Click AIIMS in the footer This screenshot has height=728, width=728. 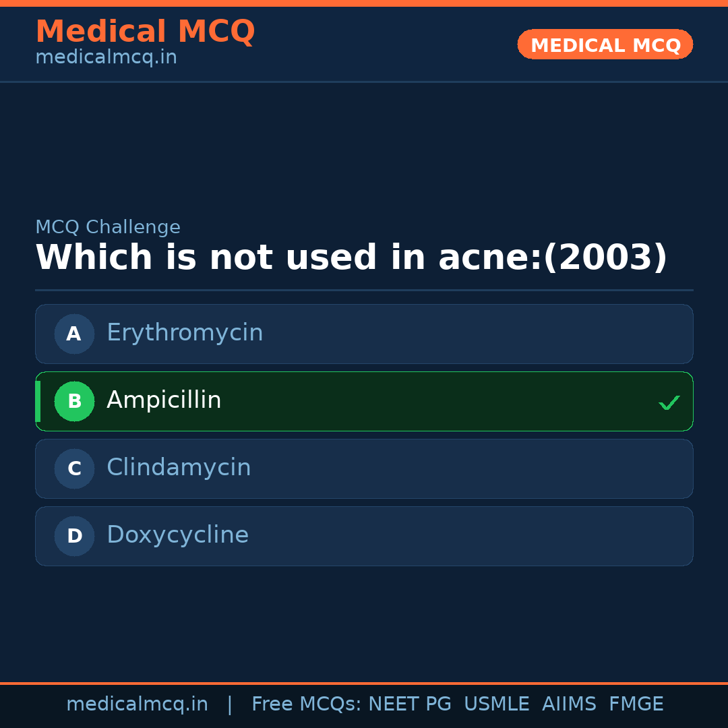point(569,704)
